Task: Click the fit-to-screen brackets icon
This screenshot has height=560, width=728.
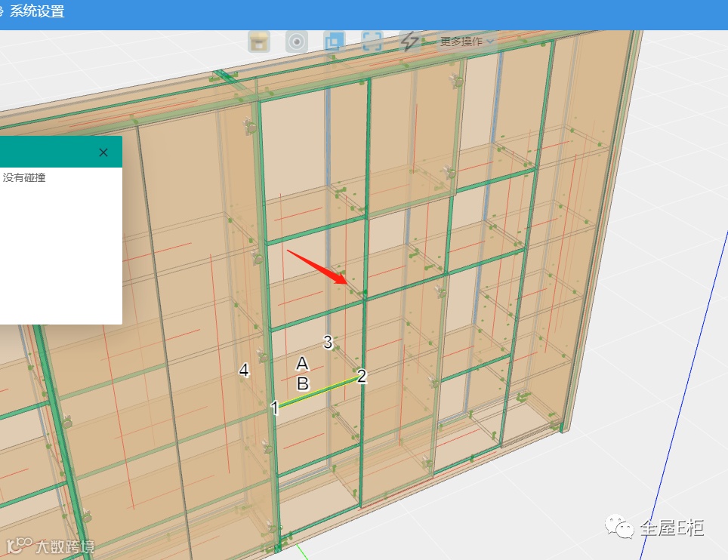Action: point(372,42)
